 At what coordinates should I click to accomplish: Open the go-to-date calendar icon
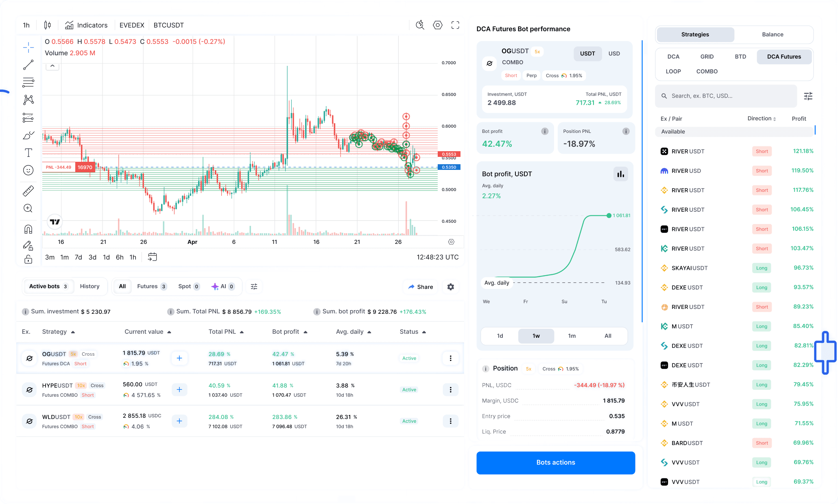(152, 257)
